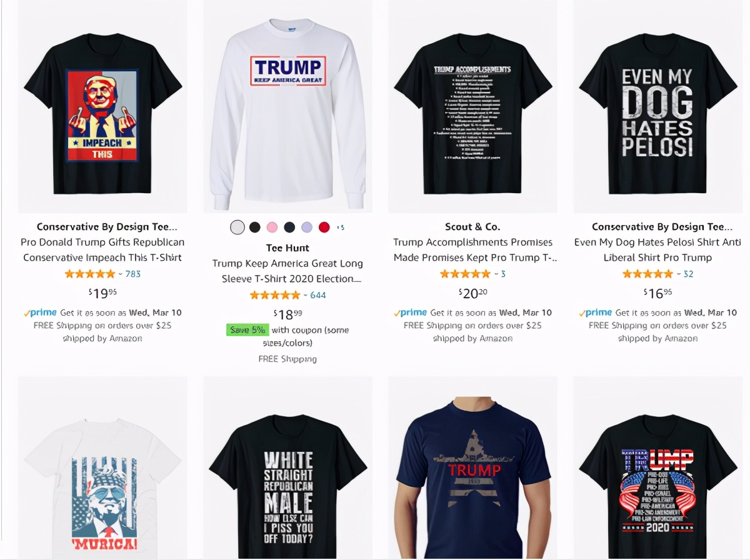Open the 783 reviews link
Viewport: 750px width, 560px height.
pos(132,274)
